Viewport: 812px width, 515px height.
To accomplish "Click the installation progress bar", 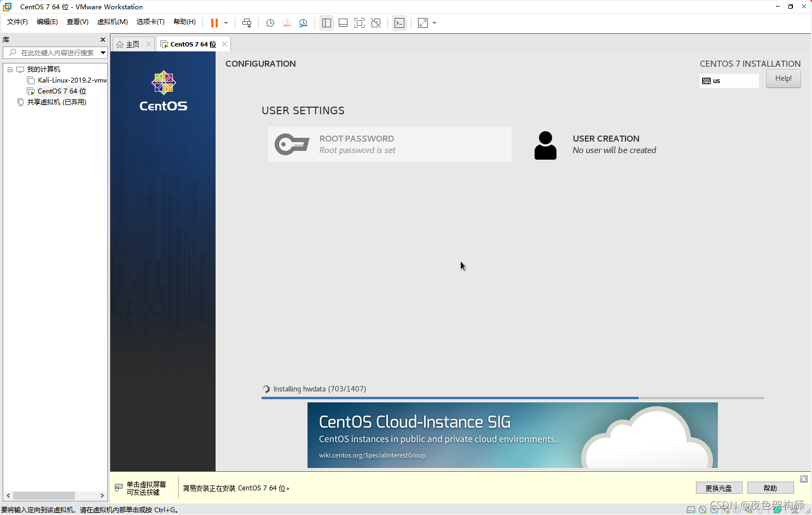I will (513, 398).
